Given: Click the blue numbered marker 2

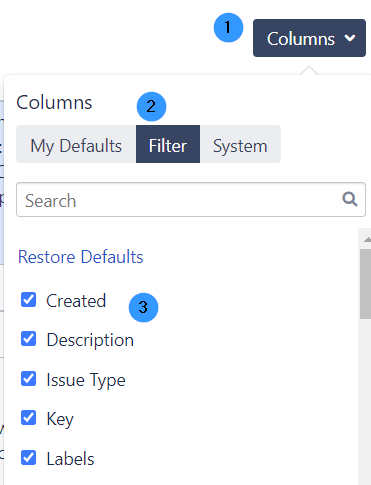Looking at the screenshot, I should [x=151, y=107].
